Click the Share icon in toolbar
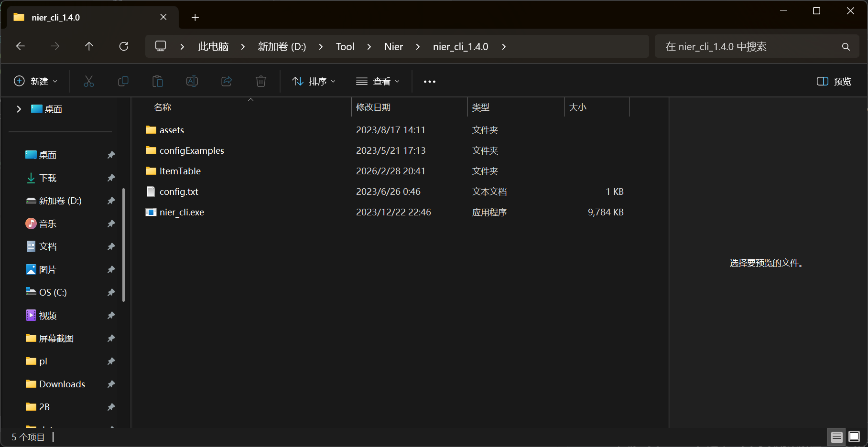 [227, 81]
